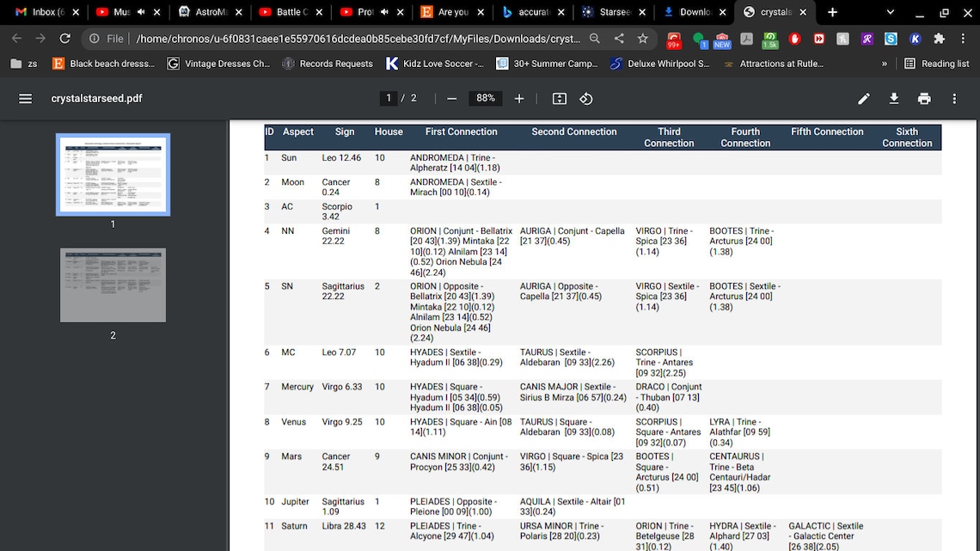The image size is (980, 551).
Task: Zoom out with the minus icon
Action: (x=452, y=99)
